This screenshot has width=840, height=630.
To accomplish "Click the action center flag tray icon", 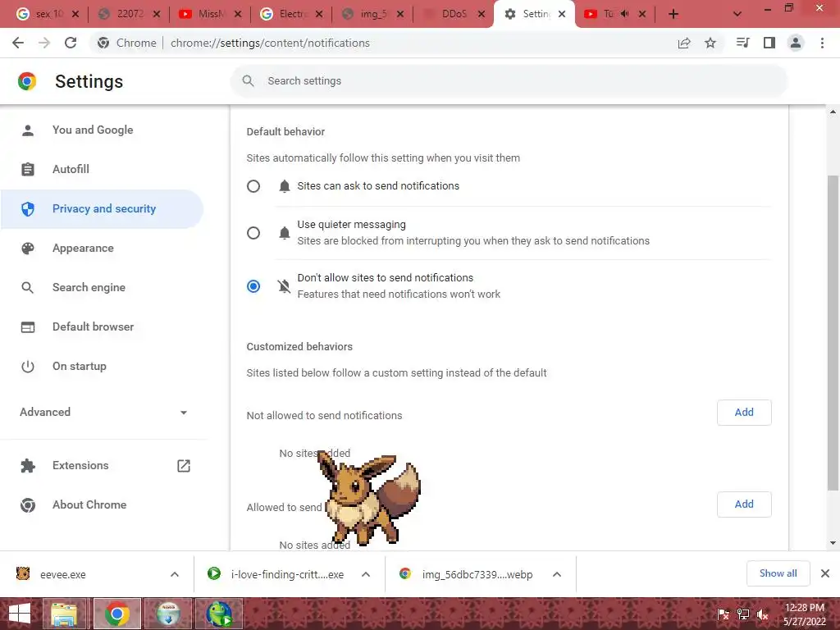I will point(724,614).
